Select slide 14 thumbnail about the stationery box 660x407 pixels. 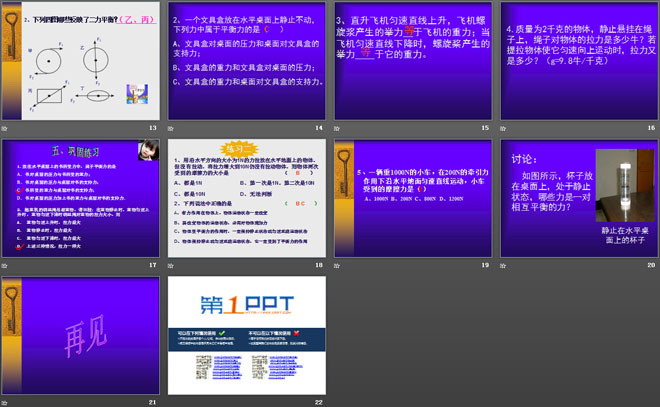pos(247,61)
